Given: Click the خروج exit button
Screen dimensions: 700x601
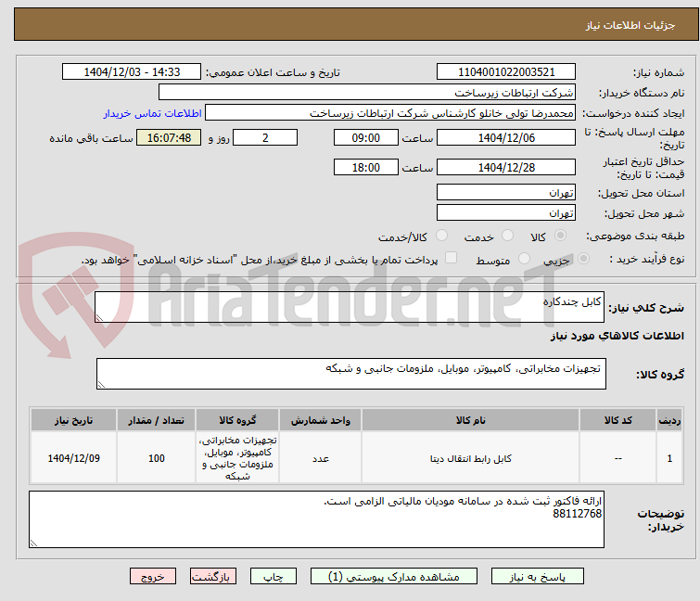Looking at the screenshot, I should click(153, 577).
